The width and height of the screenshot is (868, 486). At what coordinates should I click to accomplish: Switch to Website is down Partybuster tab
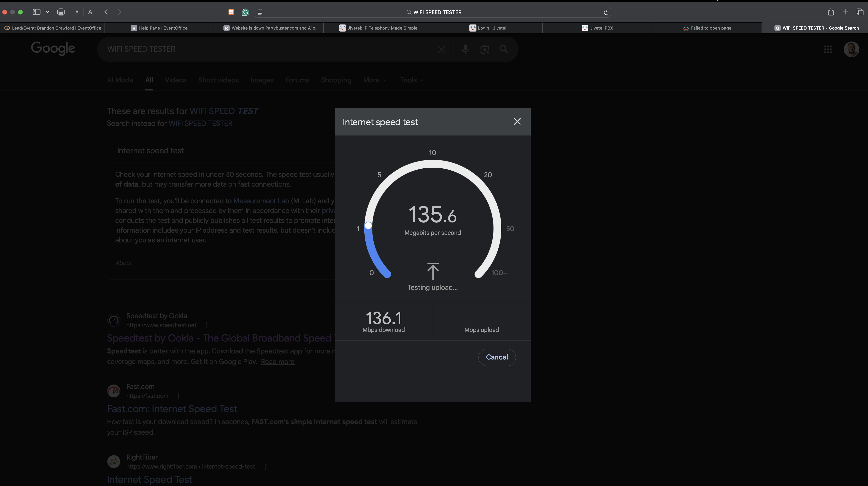[268, 28]
